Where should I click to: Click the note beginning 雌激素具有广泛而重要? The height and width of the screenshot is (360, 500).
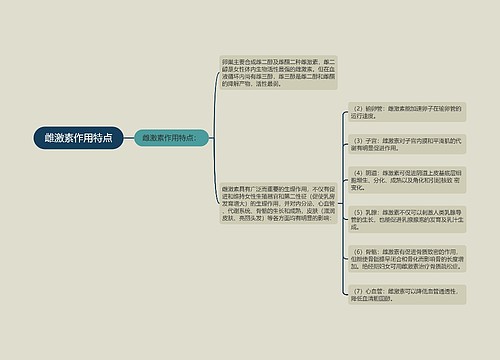pyautogui.click(x=279, y=203)
